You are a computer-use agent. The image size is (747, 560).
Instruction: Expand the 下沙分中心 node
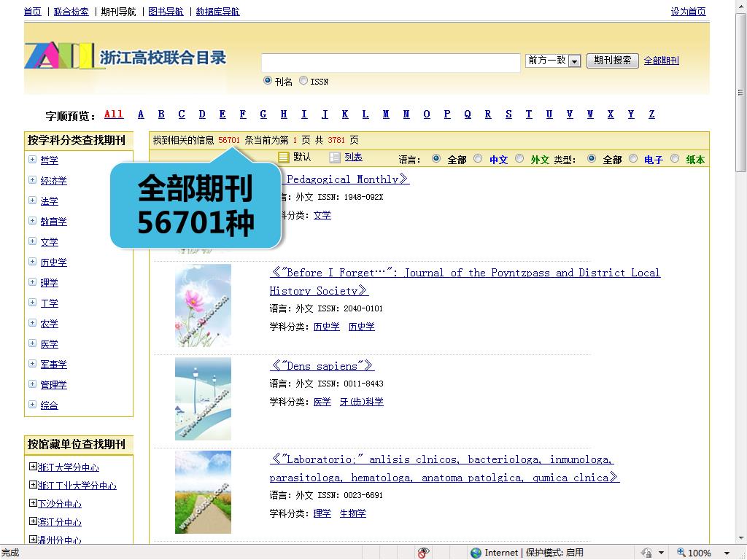[x=33, y=503]
